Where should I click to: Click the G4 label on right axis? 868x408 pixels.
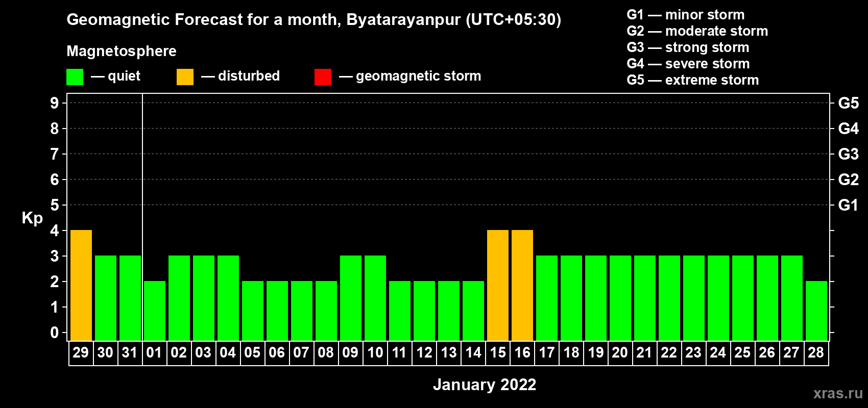[x=848, y=129]
